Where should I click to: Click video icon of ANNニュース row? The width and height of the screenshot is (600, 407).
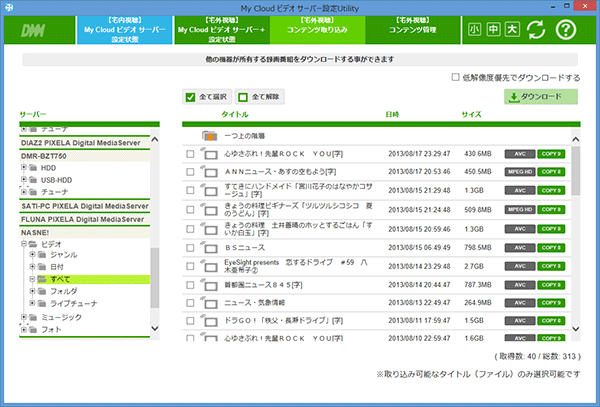click(209, 172)
